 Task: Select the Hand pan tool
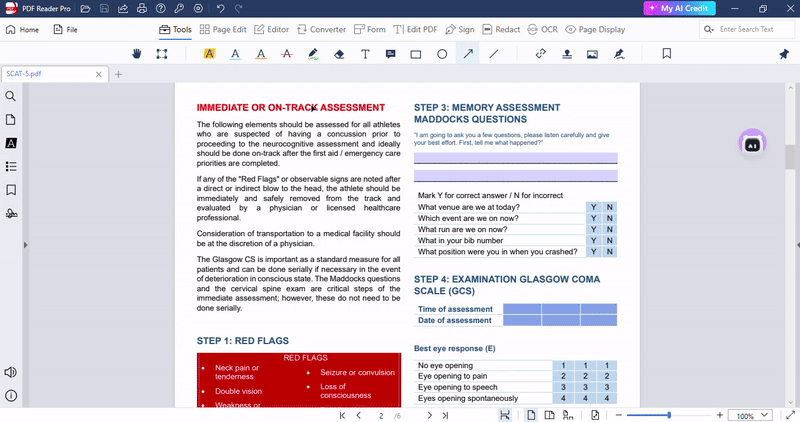coord(136,54)
